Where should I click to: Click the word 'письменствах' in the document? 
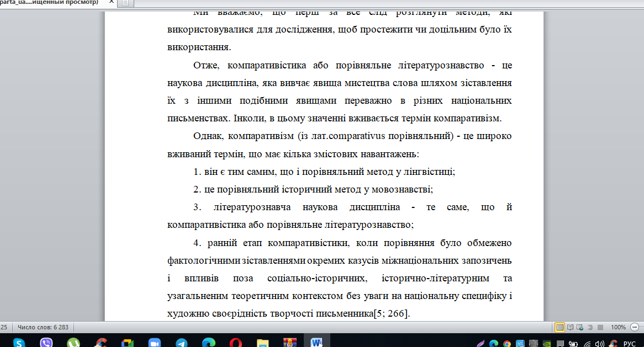tap(199, 119)
